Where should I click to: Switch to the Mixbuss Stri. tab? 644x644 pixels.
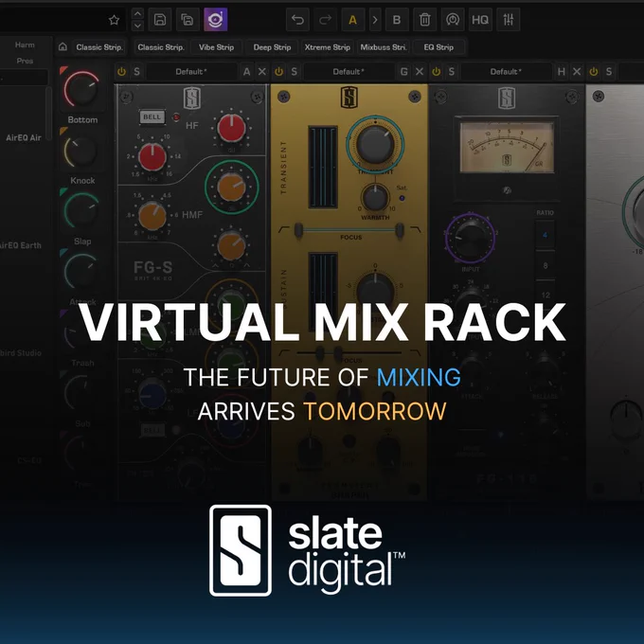pyautogui.click(x=384, y=47)
